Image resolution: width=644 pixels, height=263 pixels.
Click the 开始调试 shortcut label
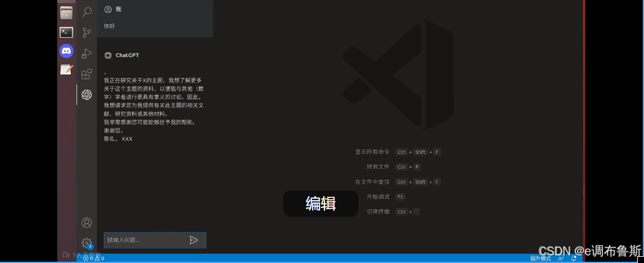point(378,197)
